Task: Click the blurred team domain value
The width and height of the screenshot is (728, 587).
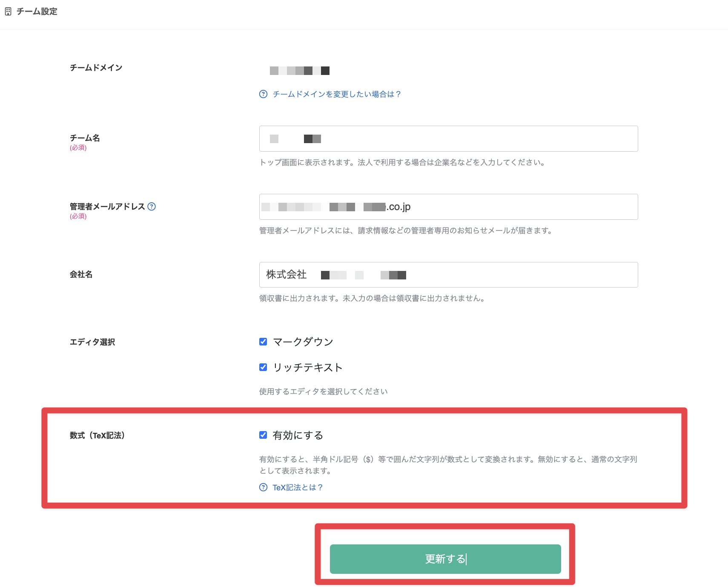Action: (x=299, y=71)
